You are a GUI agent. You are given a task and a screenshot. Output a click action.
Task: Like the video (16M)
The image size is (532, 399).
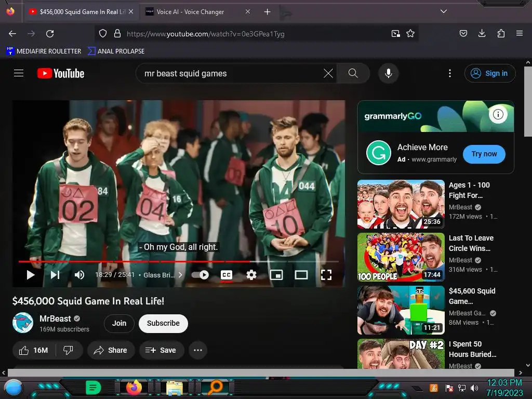click(x=34, y=350)
